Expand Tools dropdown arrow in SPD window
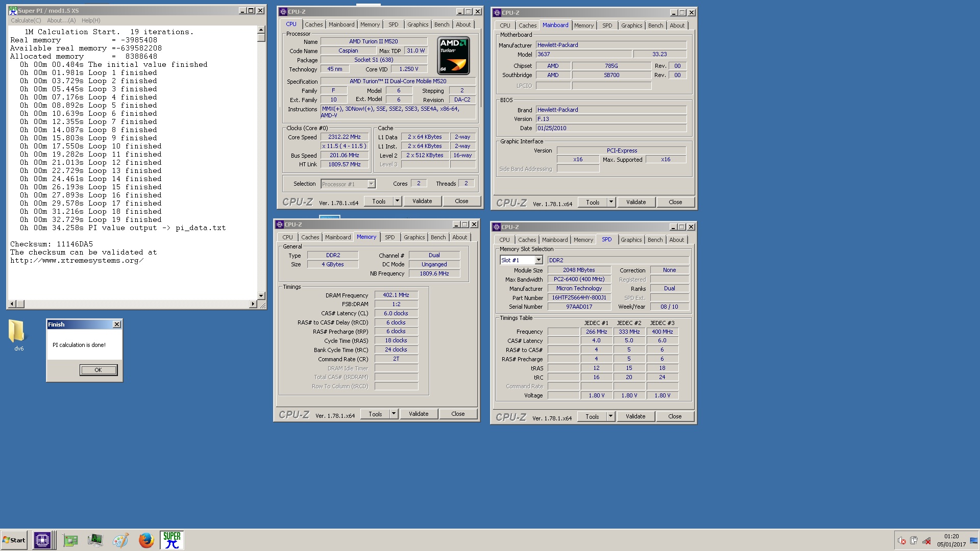This screenshot has height=551, width=980. 610,416
